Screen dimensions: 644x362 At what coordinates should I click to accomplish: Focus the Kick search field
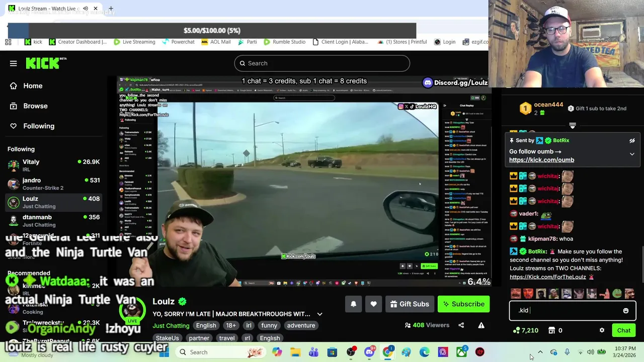322,63
